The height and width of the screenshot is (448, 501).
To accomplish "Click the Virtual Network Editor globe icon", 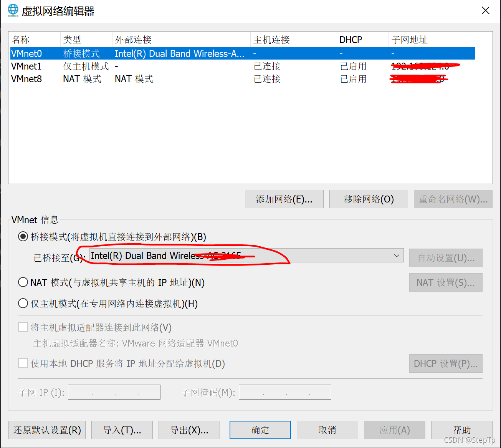I will (13, 10).
